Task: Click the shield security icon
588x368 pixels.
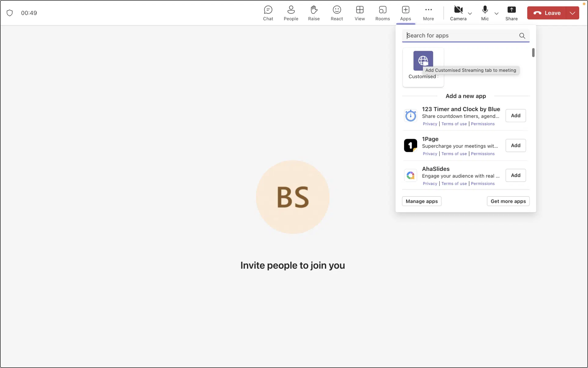Action: tap(10, 13)
